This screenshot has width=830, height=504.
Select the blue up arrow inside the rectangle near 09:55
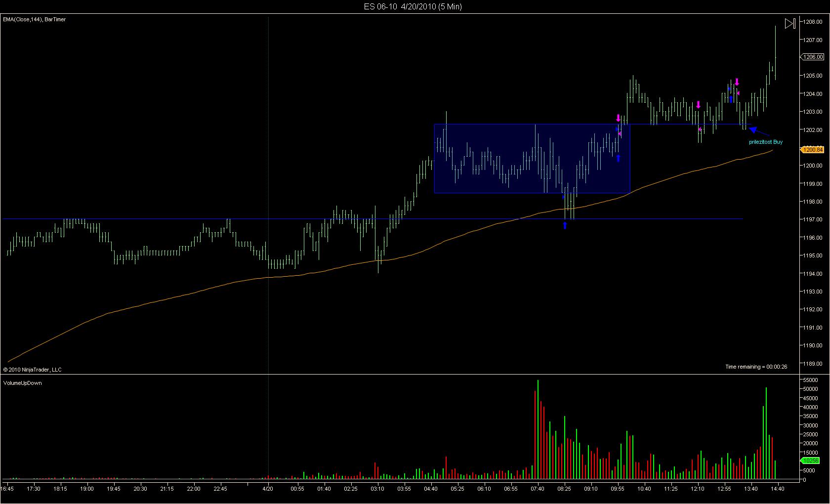click(x=618, y=158)
